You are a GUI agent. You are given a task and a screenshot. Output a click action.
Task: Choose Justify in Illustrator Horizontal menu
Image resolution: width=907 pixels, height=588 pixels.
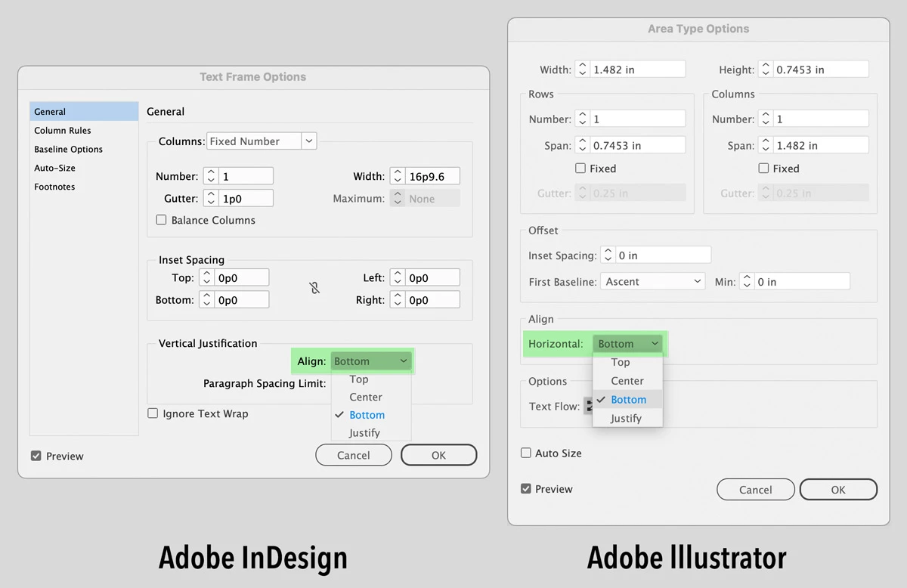pyautogui.click(x=627, y=418)
